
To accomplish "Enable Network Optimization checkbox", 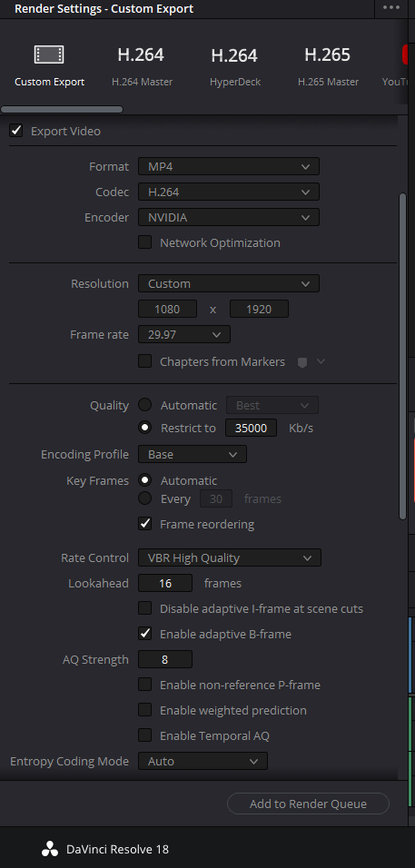I will pos(145,242).
